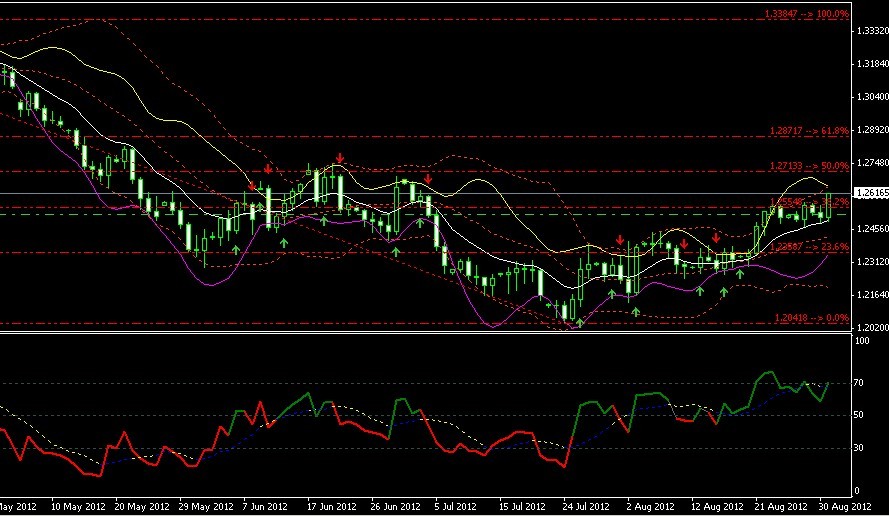Viewport: 889px width, 517px height.
Task: Click the 17 Jun 2012 date label
Action: coord(332,507)
